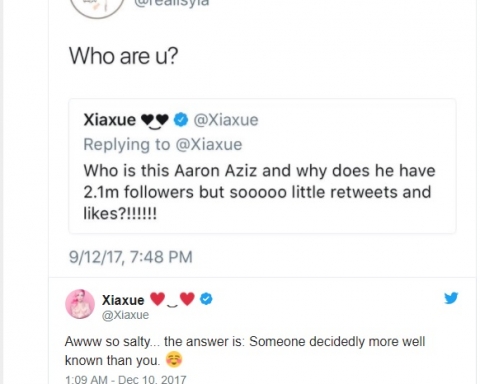Open the @Xiaxue handle under reply name

coord(125,315)
